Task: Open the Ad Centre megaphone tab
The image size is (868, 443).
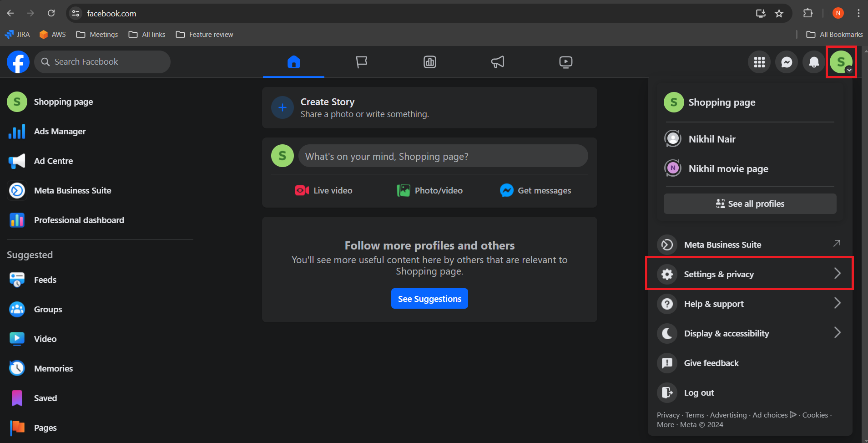Action: [498, 62]
